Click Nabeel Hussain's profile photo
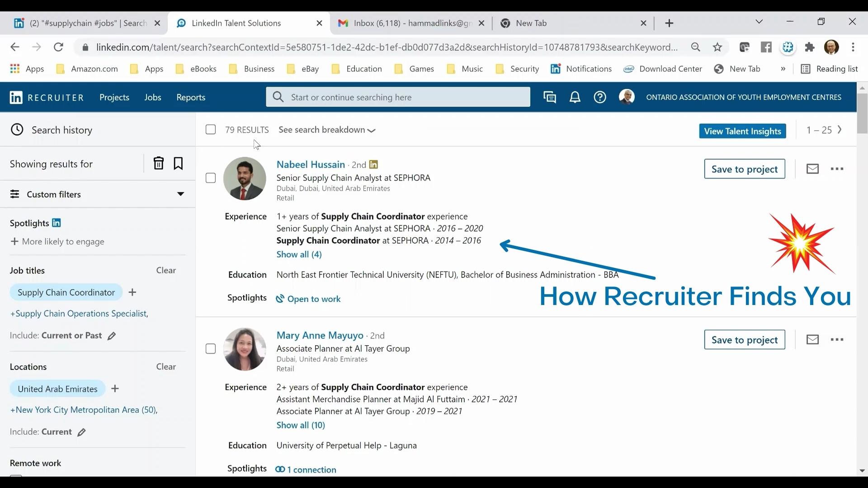 pyautogui.click(x=245, y=178)
